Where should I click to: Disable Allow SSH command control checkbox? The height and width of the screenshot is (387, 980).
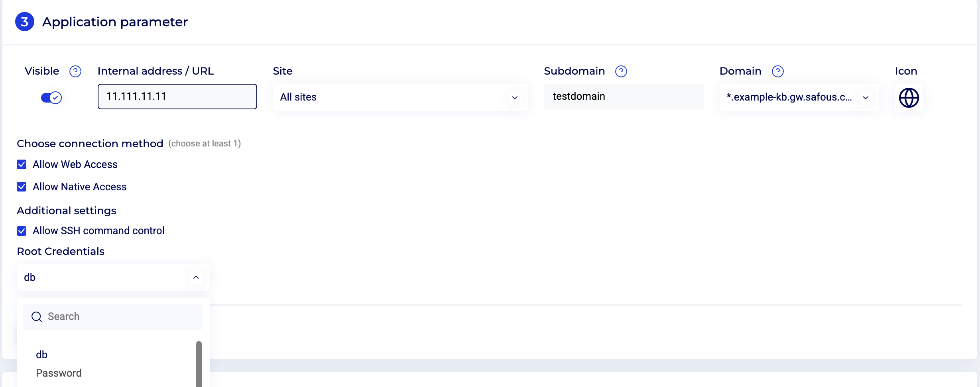[x=22, y=231]
